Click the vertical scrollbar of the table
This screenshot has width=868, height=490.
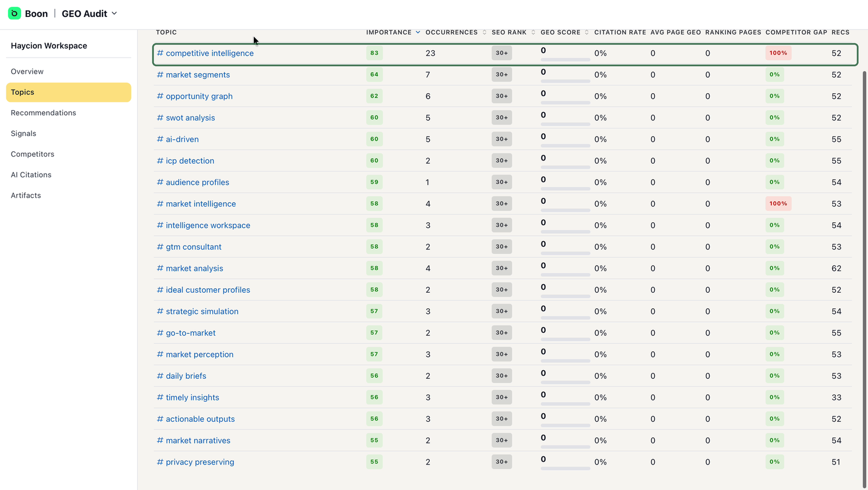tap(864, 279)
